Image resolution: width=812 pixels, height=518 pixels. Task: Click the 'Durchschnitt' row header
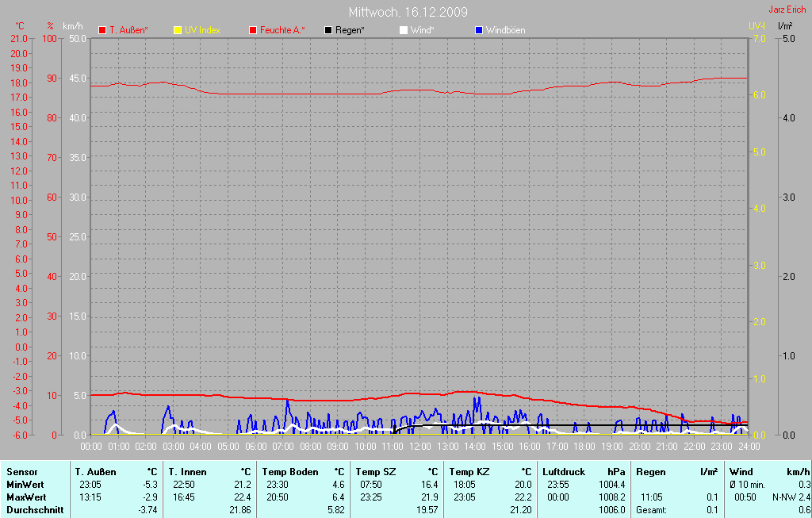[x=35, y=510]
